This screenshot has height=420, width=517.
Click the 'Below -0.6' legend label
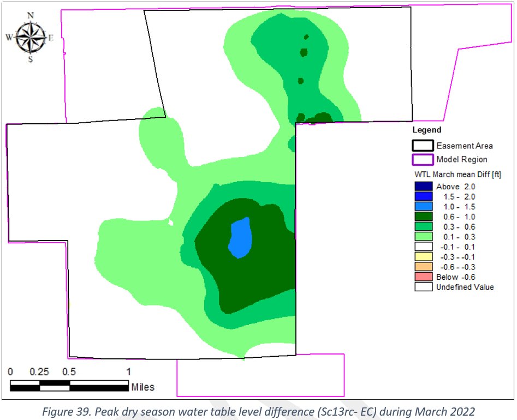(456, 277)
